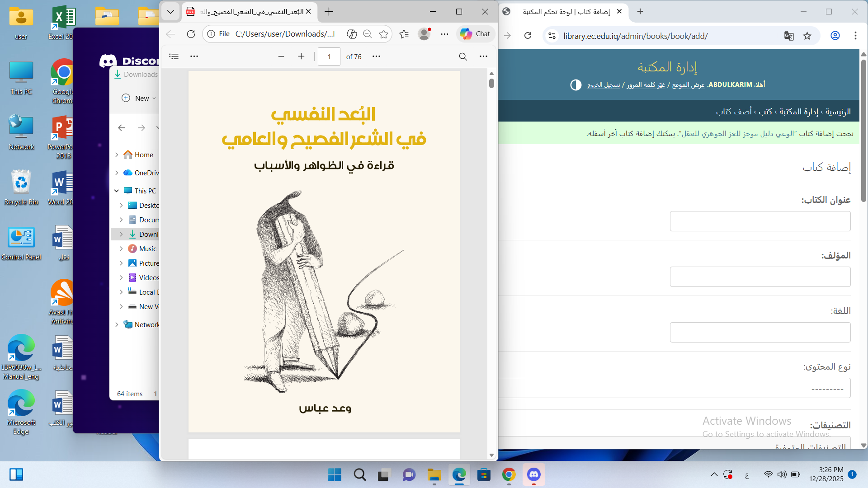Open Edge profile avatar
Screen dimensions: 868x488
[x=424, y=34]
